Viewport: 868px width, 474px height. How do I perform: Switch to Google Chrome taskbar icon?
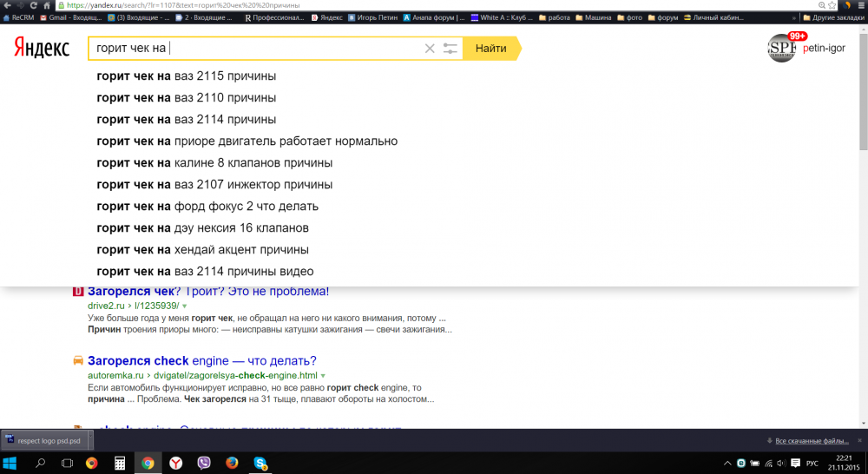point(148,463)
